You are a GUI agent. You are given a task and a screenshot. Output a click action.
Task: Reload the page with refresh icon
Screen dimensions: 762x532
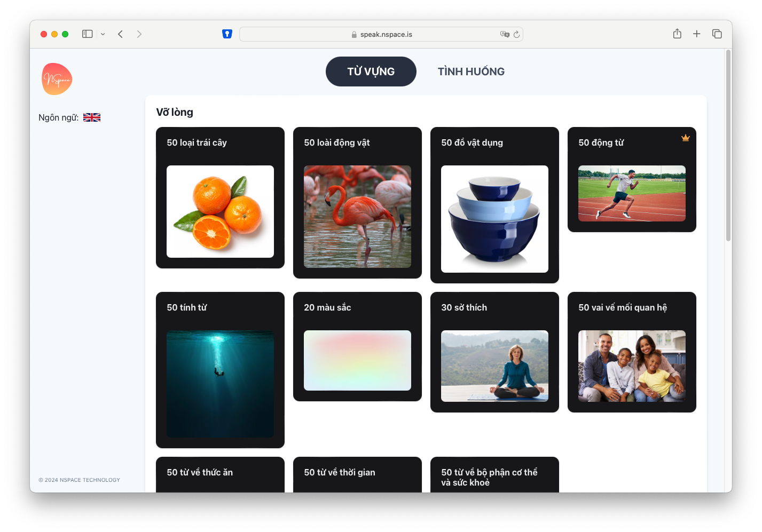516,34
